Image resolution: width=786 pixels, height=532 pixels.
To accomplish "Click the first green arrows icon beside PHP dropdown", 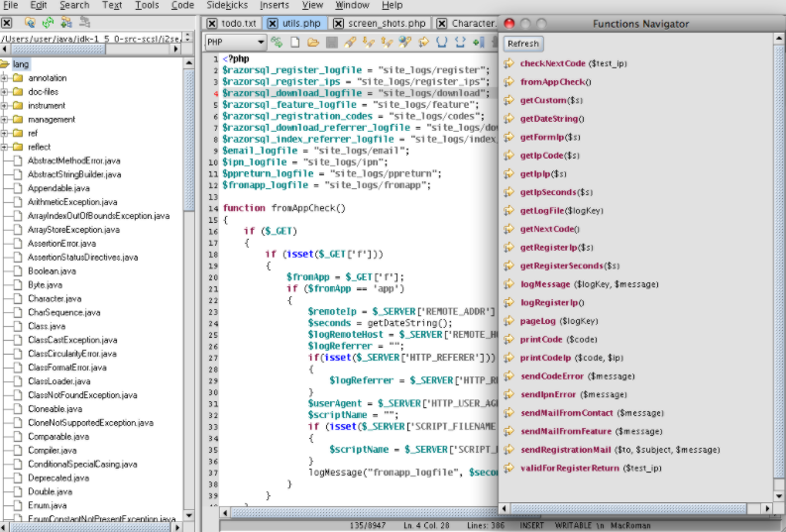I will (277, 42).
